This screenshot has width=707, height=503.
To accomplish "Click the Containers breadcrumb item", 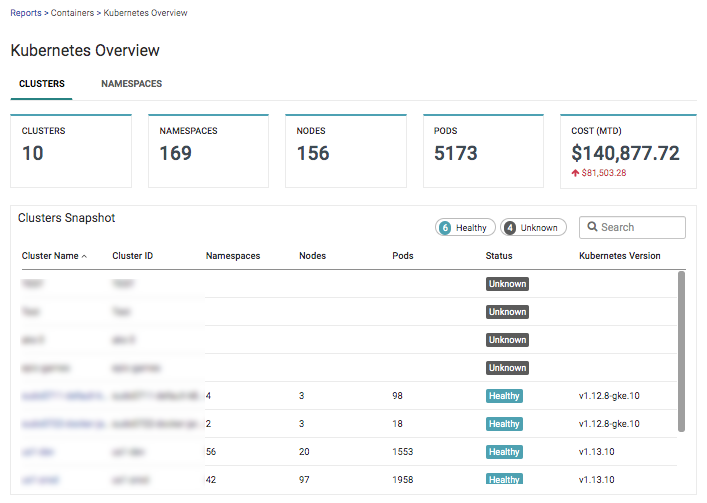I will pyautogui.click(x=72, y=13).
